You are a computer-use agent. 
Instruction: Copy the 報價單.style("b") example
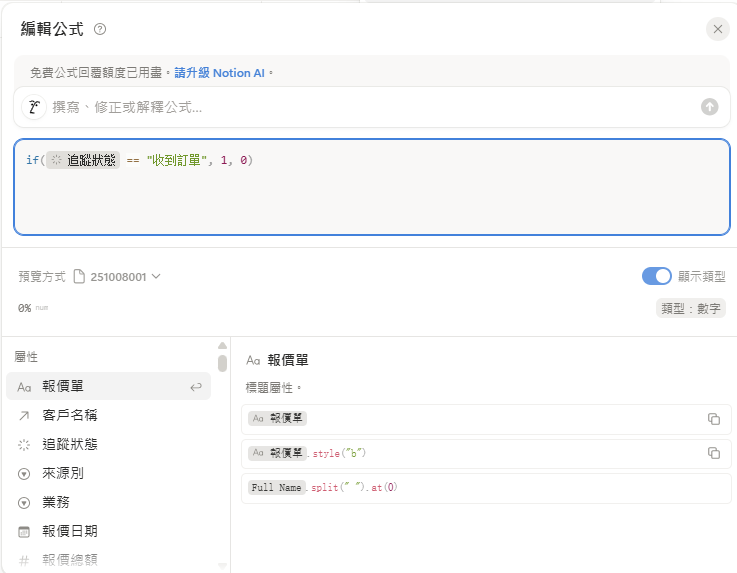pos(713,453)
